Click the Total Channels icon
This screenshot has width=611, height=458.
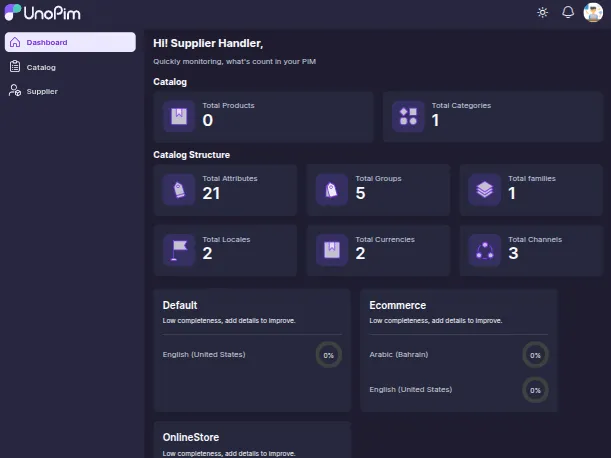484,250
